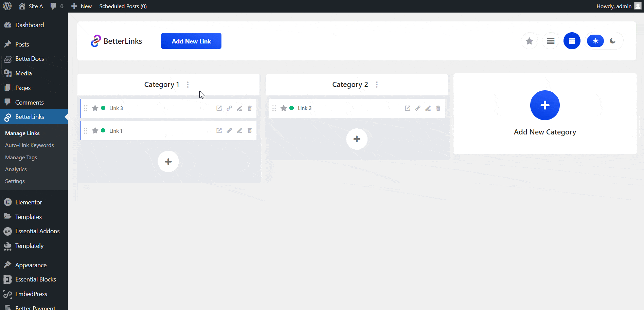Copy the short URL of Link 3
This screenshot has height=310, width=644.
point(229,108)
